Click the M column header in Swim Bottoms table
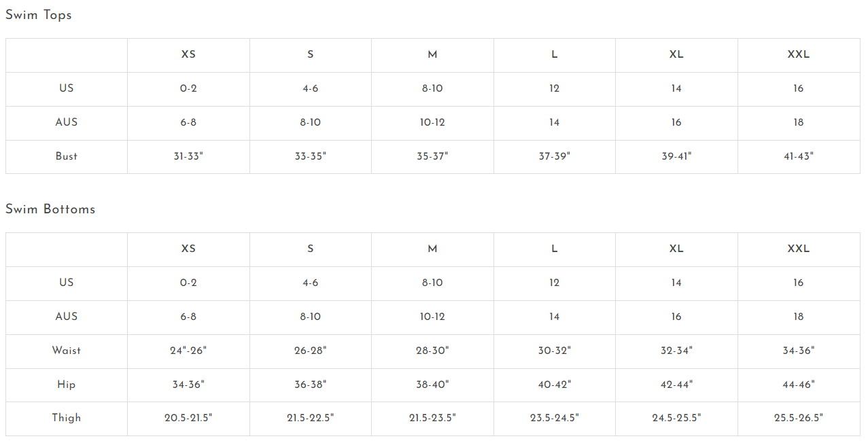 [432, 249]
